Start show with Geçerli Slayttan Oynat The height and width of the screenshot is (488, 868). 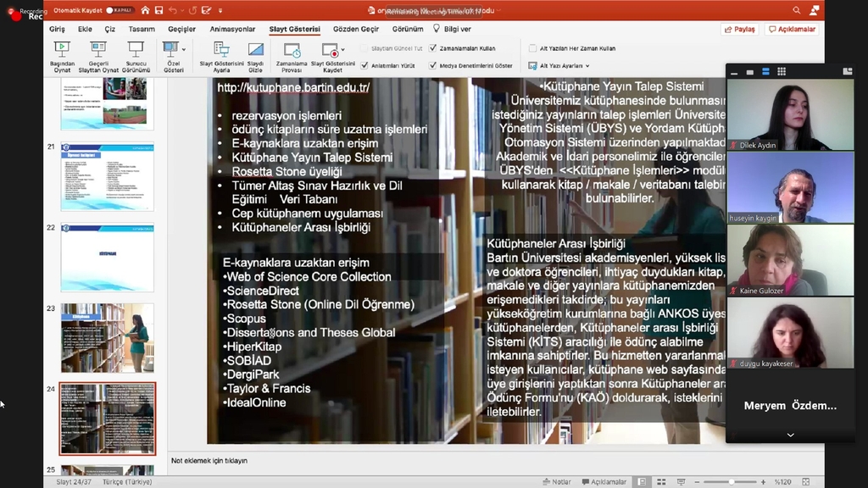(98, 50)
